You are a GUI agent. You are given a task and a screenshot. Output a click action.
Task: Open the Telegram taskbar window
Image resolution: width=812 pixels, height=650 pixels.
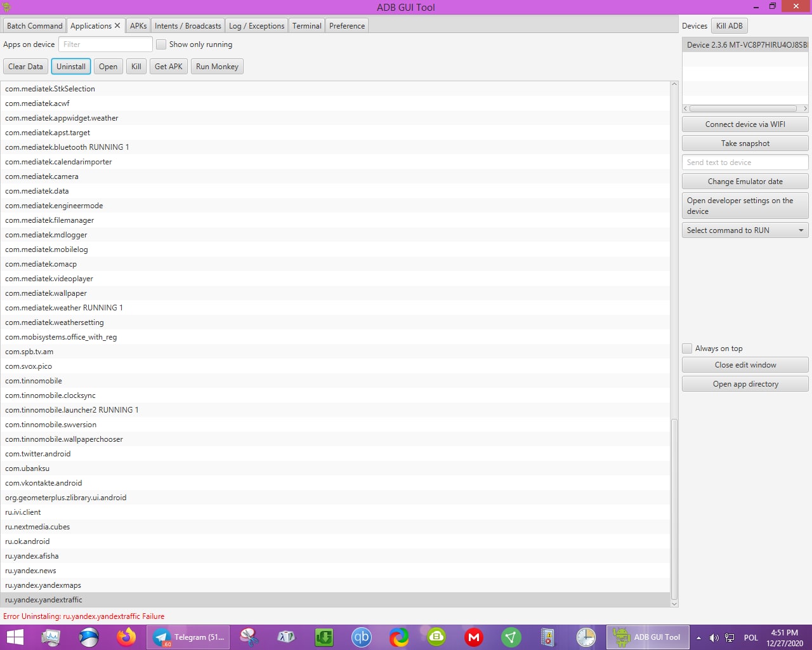coord(189,637)
